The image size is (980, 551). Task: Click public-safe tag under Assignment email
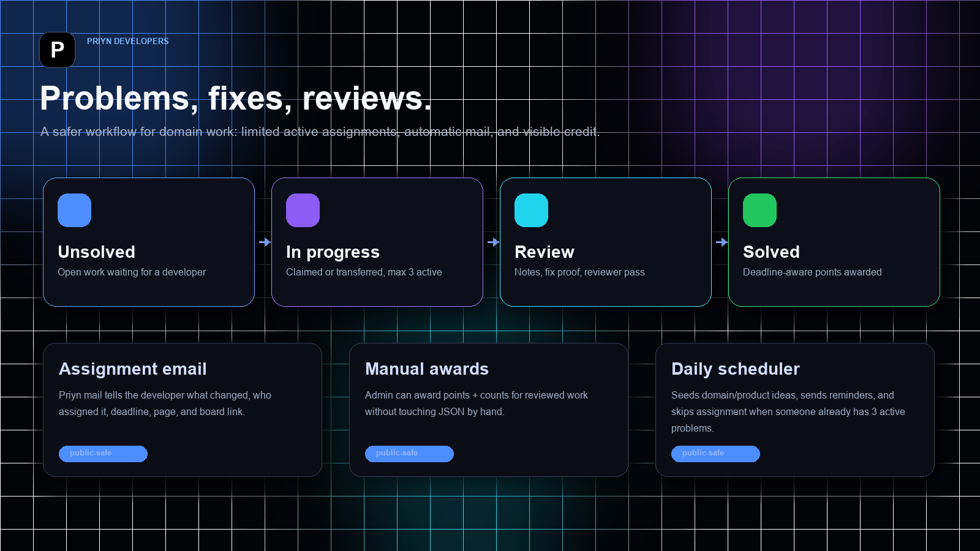(103, 454)
